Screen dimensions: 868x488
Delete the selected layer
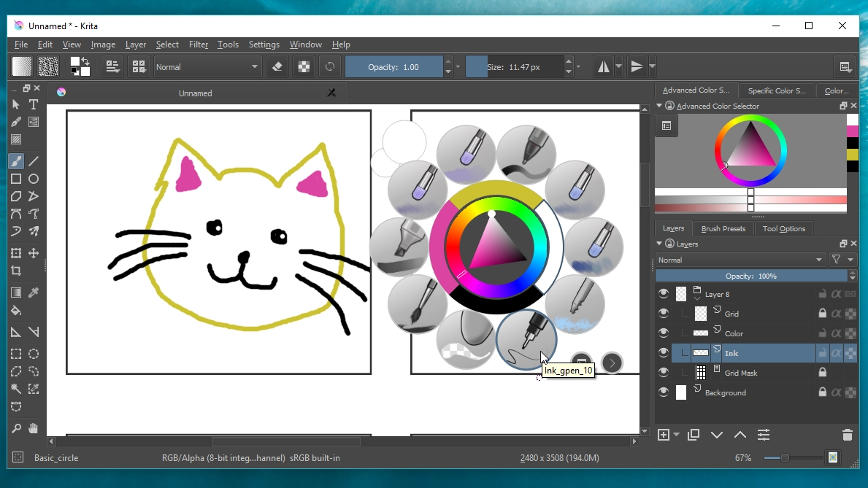tap(848, 434)
